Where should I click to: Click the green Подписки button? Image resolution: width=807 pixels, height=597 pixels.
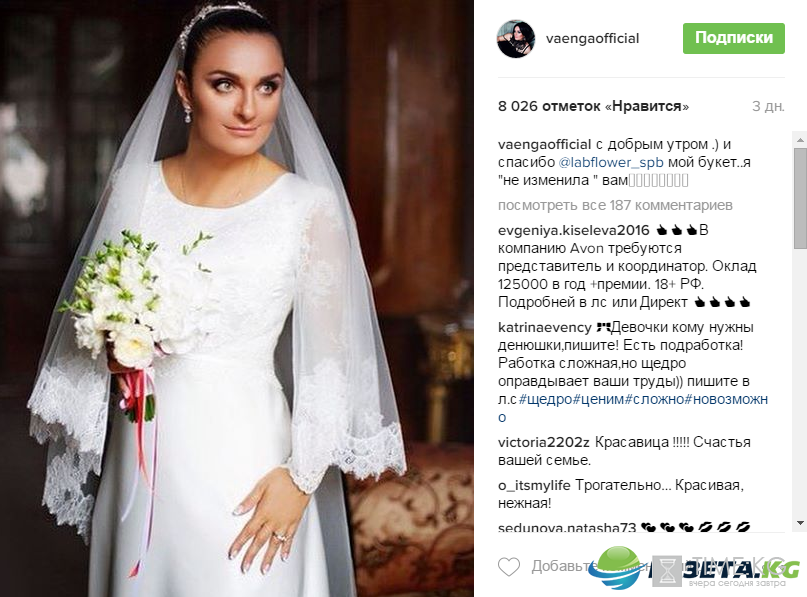[733, 38]
